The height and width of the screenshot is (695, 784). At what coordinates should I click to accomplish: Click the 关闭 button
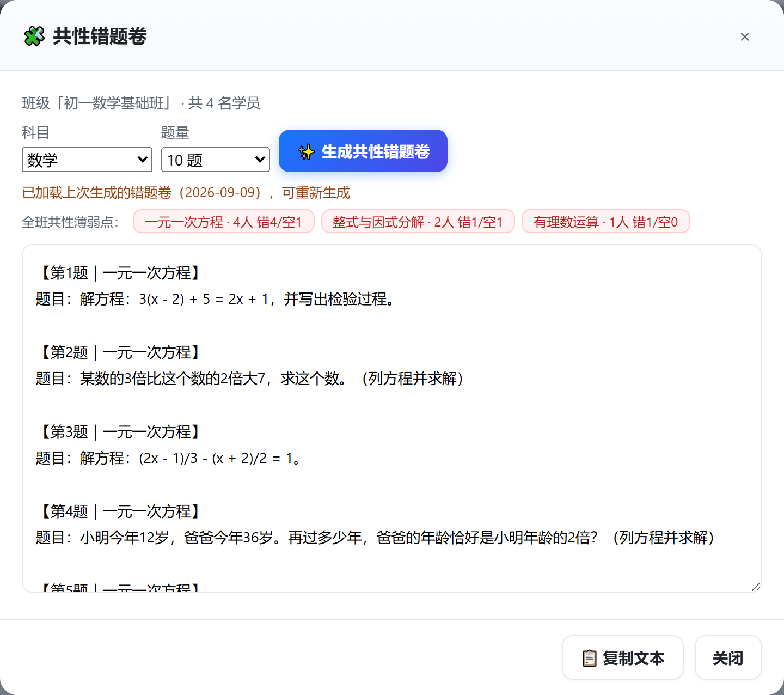[x=728, y=657]
